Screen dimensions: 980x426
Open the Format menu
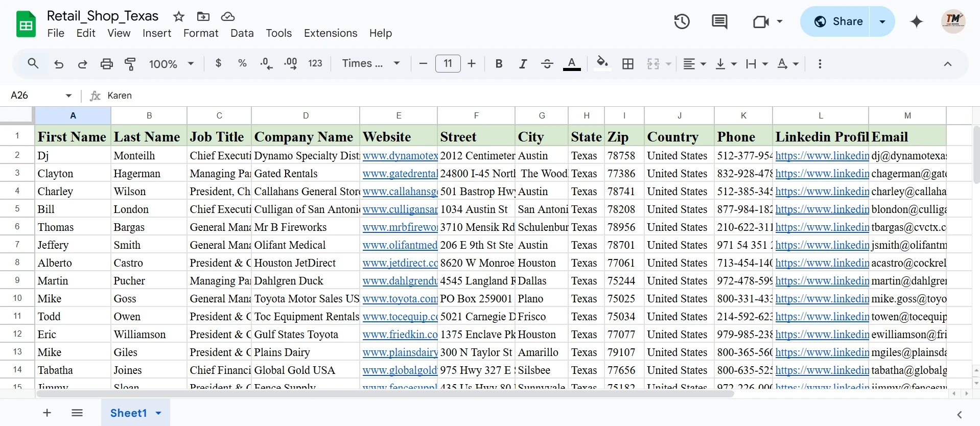point(201,33)
